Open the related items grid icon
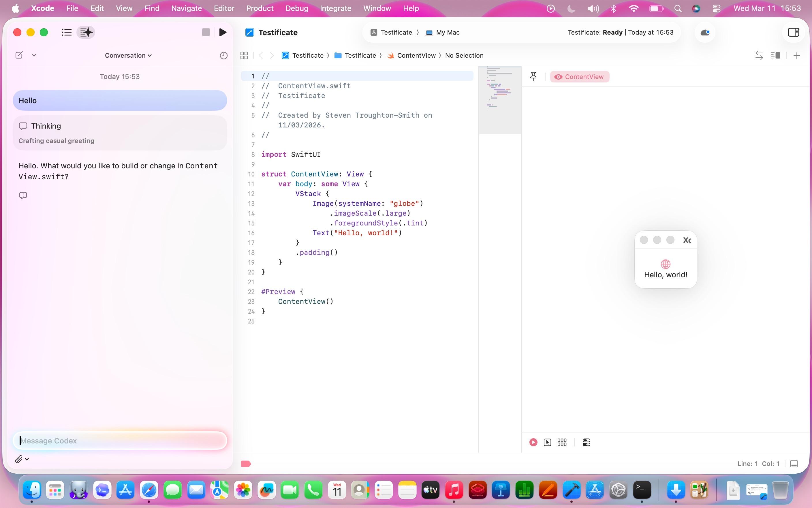The height and width of the screenshot is (508, 812). tap(244, 55)
